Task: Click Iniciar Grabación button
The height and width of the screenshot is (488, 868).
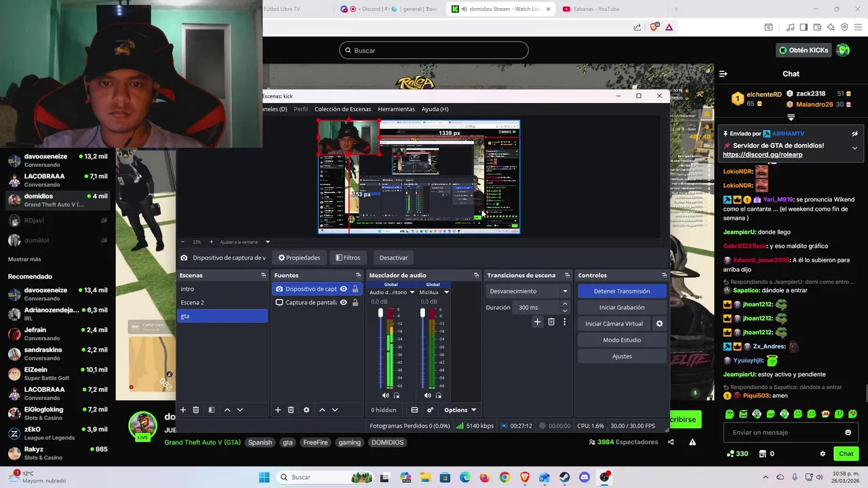Action: coord(622,307)
